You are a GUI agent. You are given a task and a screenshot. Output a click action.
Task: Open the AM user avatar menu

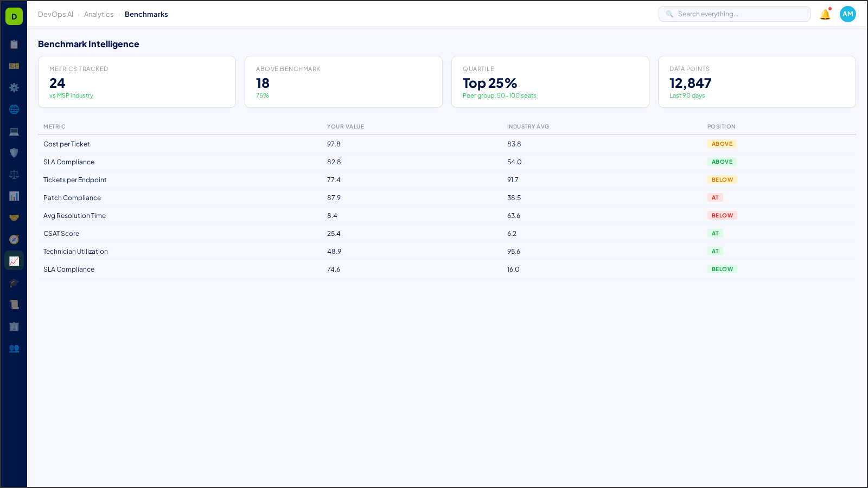(847, 14)
